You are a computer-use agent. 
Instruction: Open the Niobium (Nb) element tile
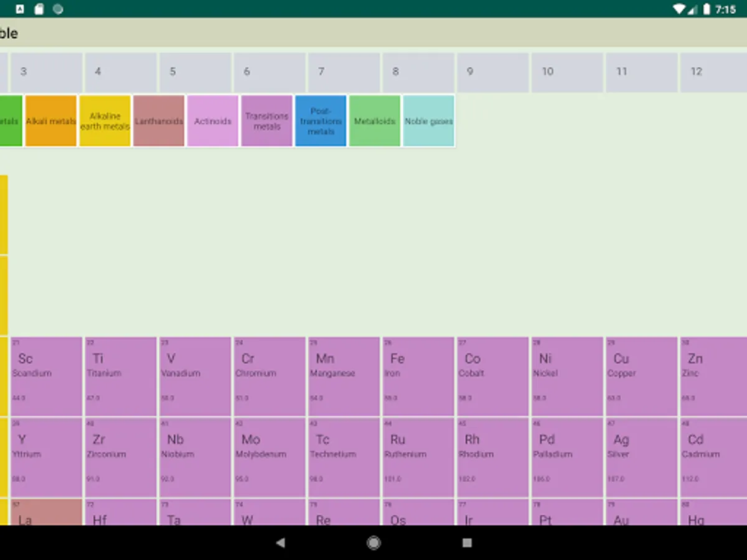pos(195,457)
